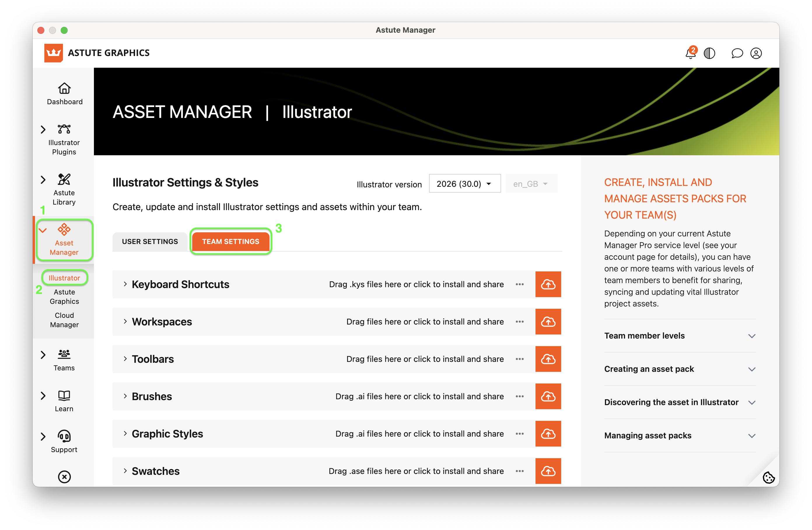Click Swatches drag .ase files area
This screenshot has width=812, height=530.
click(416, 471)
